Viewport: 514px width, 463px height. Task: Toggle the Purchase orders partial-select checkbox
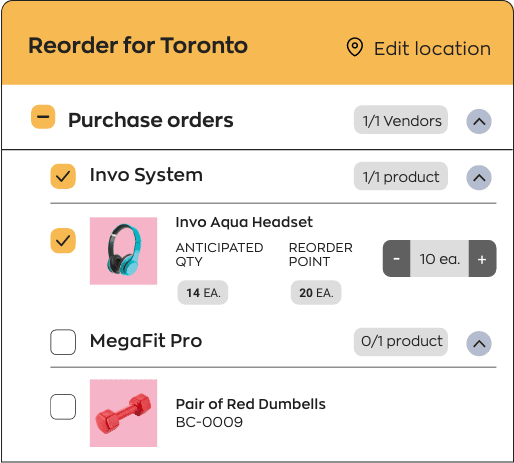click(x=43, y=117)
